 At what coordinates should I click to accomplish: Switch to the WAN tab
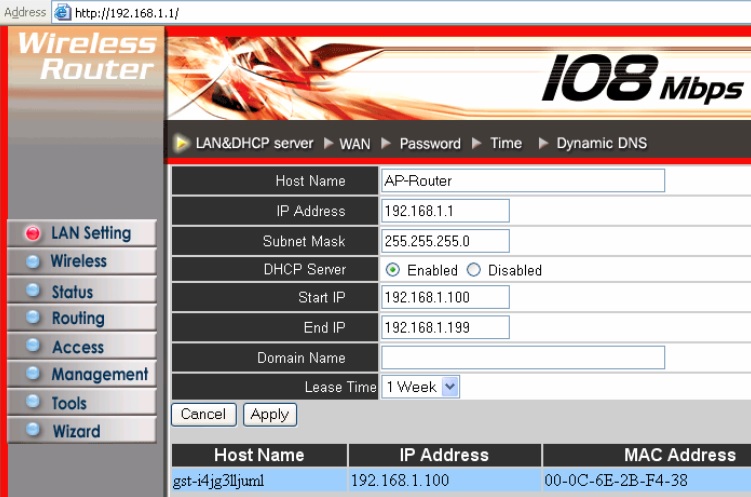pyautogui.click(x=355, y=144)
